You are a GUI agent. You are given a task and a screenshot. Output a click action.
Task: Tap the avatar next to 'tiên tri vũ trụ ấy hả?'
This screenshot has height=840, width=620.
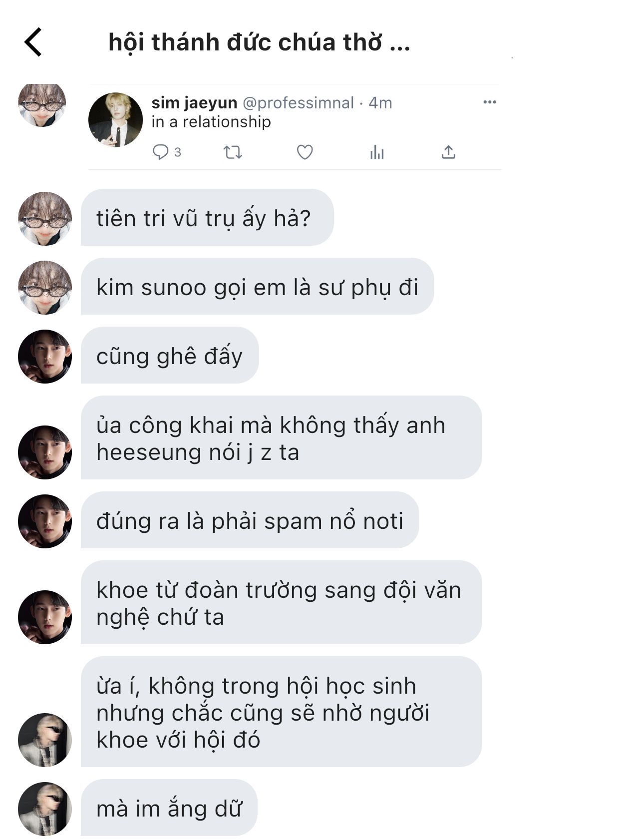point(45,219)
